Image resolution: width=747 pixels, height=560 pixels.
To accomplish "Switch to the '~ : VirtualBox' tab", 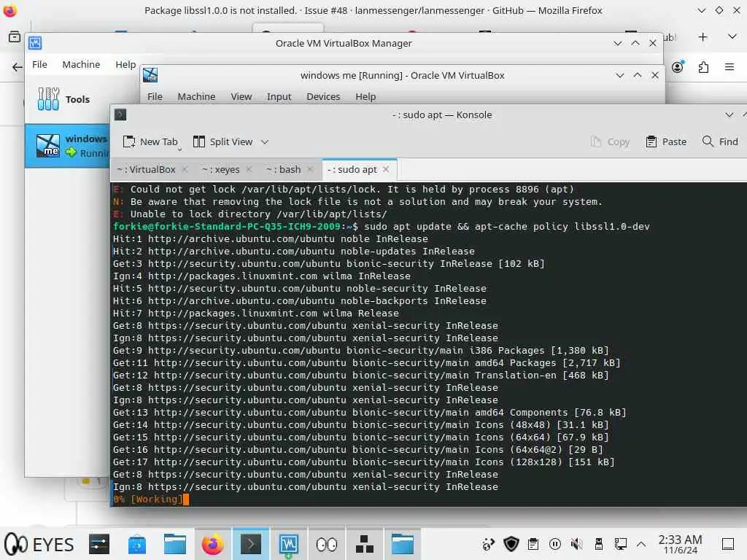I will click(146, 169).
